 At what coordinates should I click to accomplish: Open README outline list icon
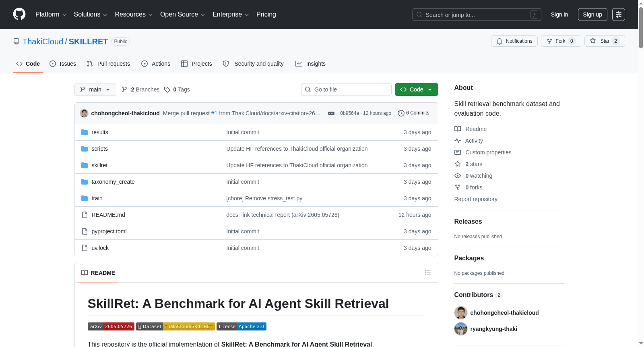pyautogui.click(x=428, y=273)
